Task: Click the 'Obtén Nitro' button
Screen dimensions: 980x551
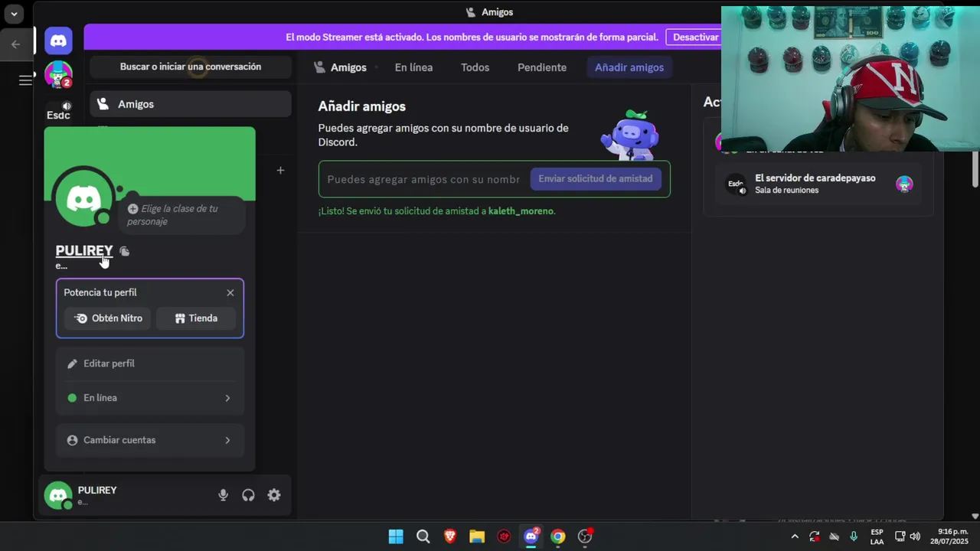Action: click(x=108, y=318)
